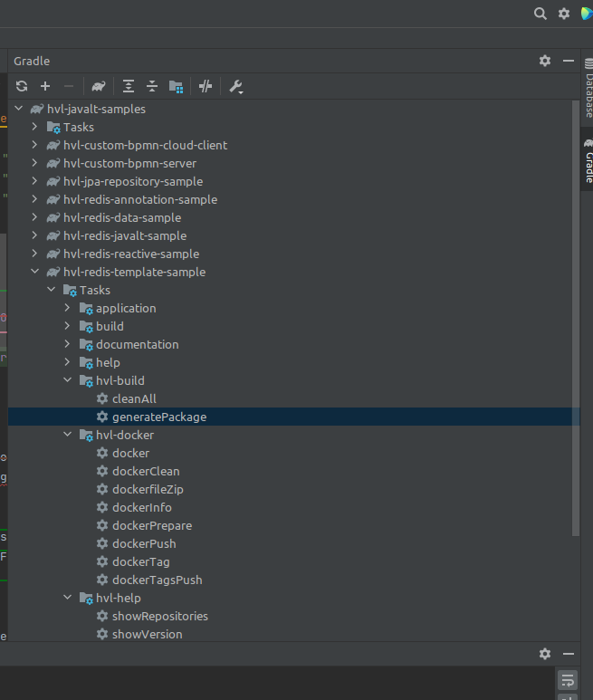Click the build group folder icon
This screenshot has height=700, width=593.
(86, 327)
